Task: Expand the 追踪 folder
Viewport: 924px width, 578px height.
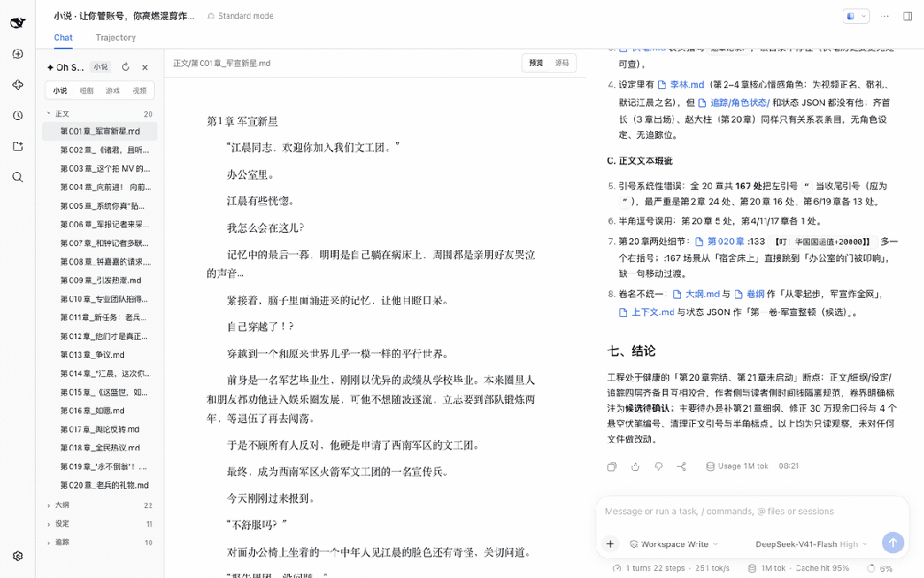Action: point(99,542)
